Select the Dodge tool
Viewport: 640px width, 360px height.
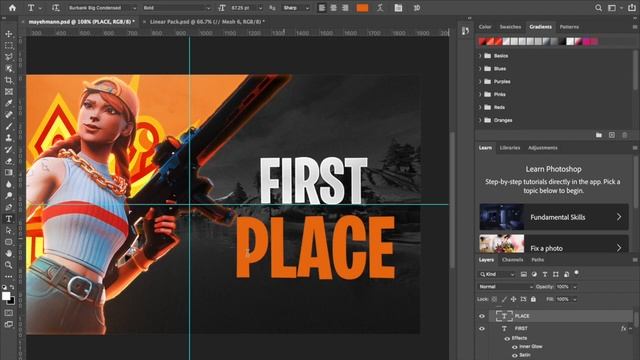point(9,196)
